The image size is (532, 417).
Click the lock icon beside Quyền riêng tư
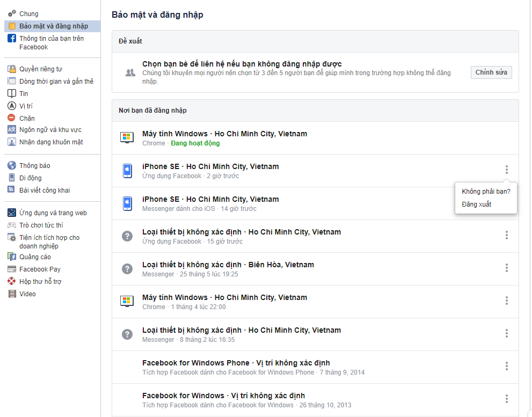[x=12, y=69]
